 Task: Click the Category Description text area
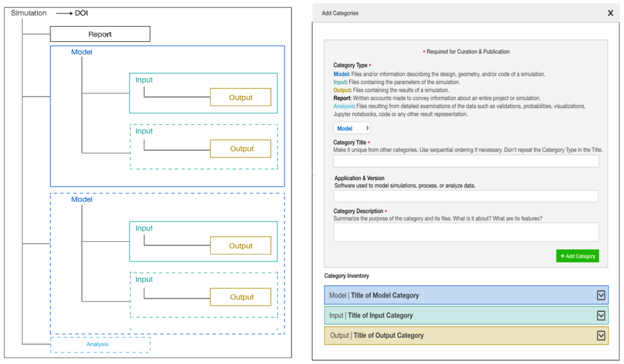click(x=466, y=232)
